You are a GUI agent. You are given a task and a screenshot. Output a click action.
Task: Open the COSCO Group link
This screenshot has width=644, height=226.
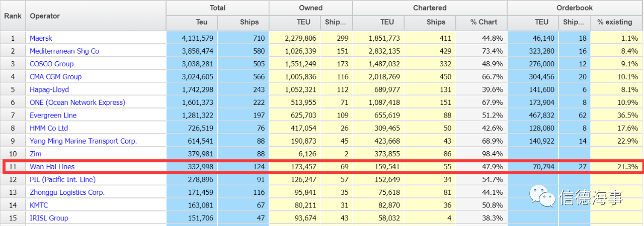(x=51, y=64)
